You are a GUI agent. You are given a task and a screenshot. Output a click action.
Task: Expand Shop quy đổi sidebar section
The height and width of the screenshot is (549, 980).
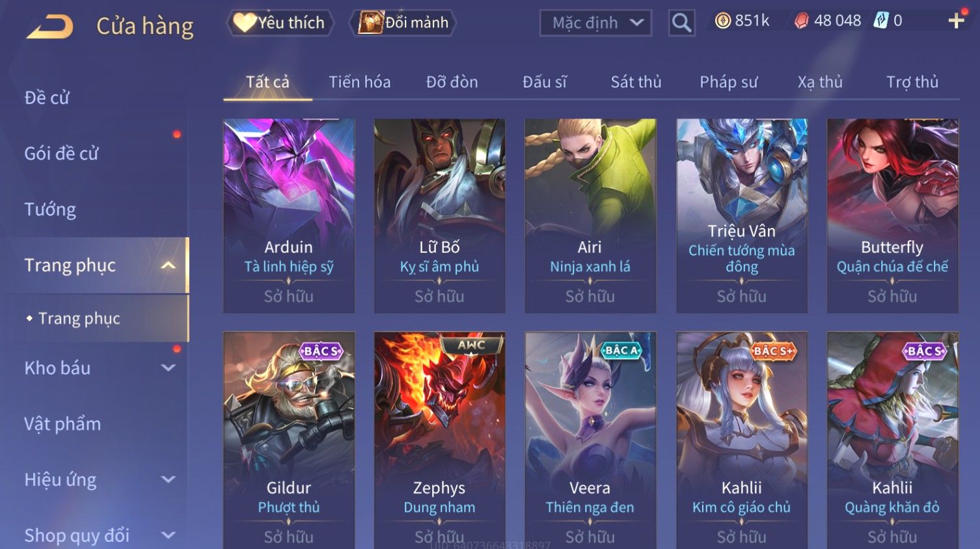169,535
